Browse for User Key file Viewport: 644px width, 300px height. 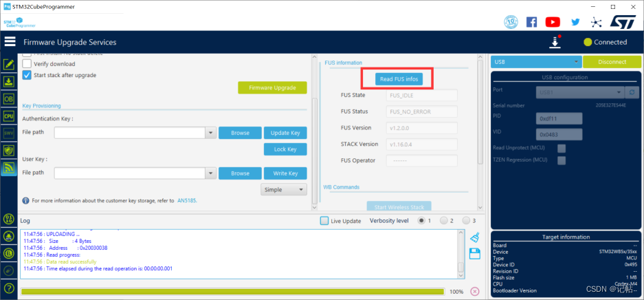(240, 173)
